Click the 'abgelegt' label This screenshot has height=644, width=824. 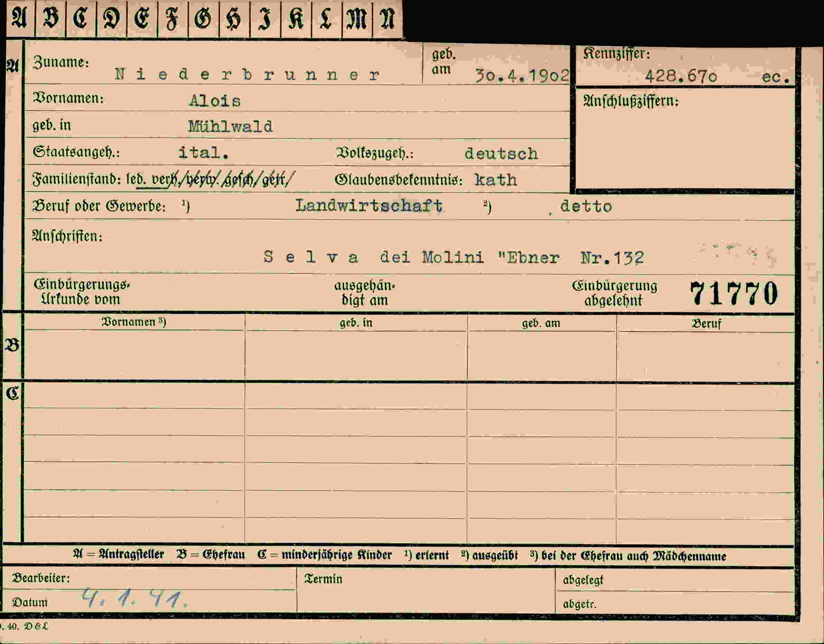[x=583, y=580]
